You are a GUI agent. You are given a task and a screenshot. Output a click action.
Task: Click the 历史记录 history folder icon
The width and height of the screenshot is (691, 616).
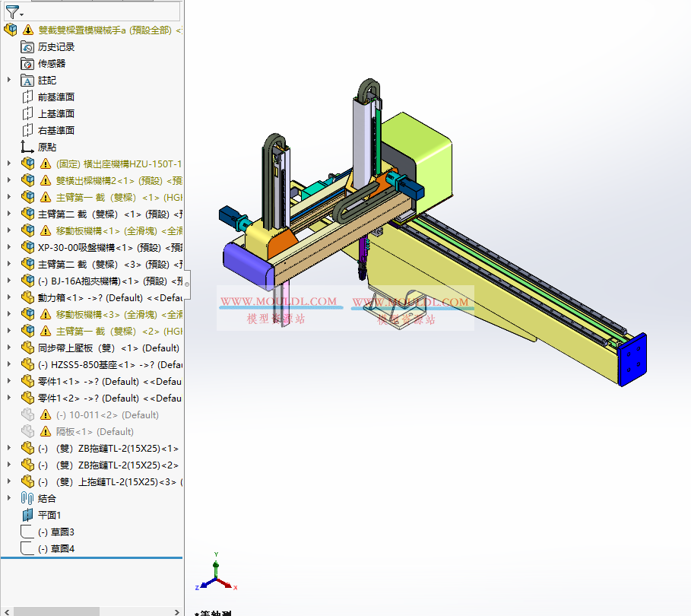tap(26, 46)
